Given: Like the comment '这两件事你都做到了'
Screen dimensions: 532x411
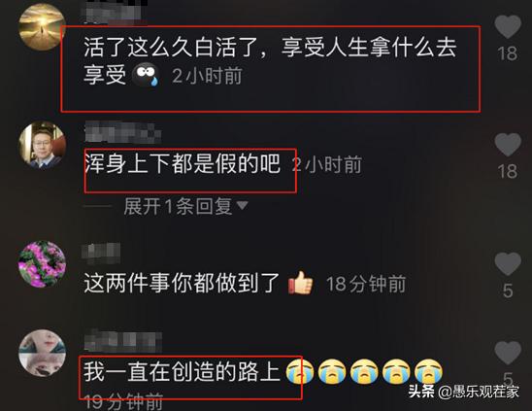Looking at the screenshot, I should 508,263.
